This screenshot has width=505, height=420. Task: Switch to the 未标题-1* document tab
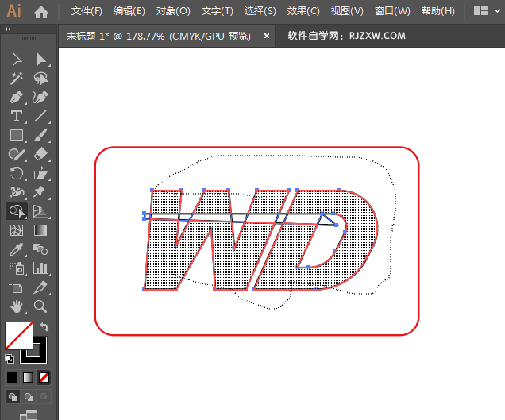pyautogui.click(x=159, y=36)
